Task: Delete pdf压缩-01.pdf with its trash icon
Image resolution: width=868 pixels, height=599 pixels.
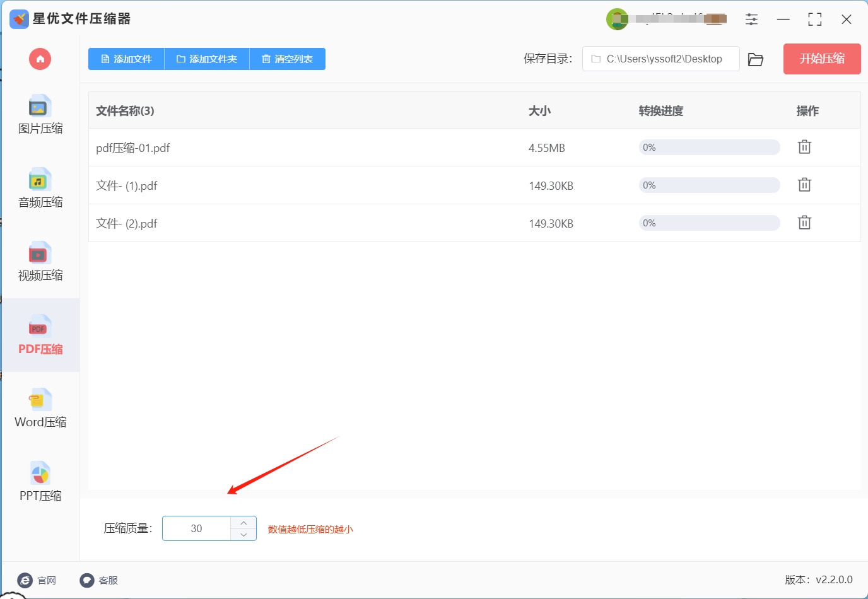Action: coord(804,147)
